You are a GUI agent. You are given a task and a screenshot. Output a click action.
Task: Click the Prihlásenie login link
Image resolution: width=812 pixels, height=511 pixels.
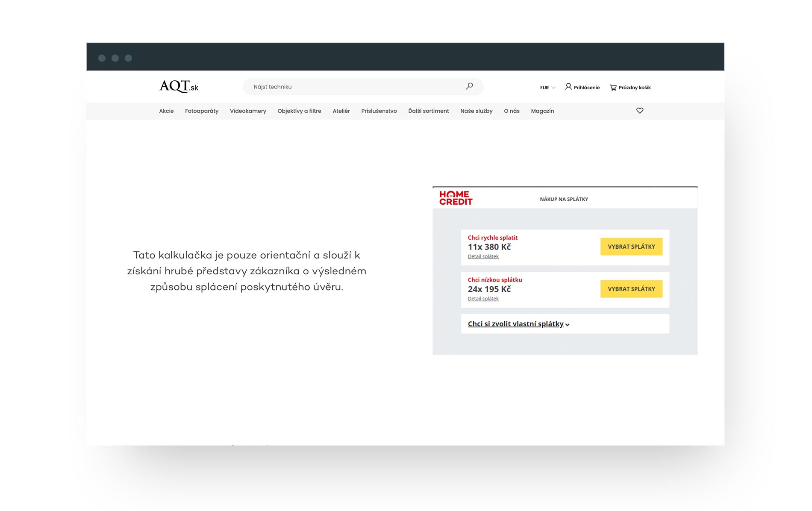click(x=586, y=88)
